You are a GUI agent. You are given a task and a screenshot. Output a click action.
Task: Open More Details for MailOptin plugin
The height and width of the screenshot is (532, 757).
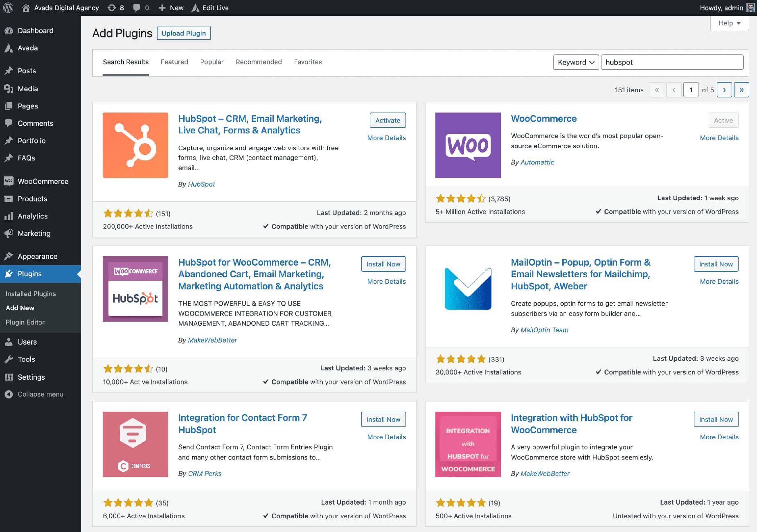pyautogui.click(x=719, y=282)
